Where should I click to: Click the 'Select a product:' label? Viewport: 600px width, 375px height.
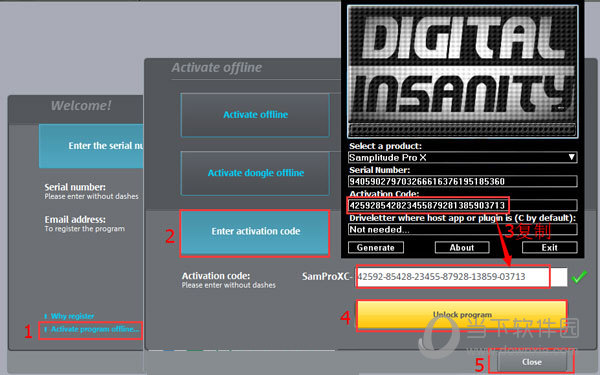click(385, 146)
